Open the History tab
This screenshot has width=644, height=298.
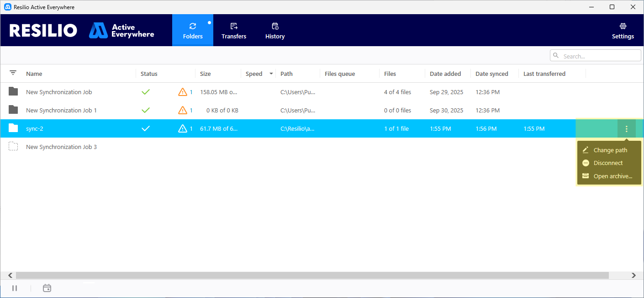coord(274,30)
